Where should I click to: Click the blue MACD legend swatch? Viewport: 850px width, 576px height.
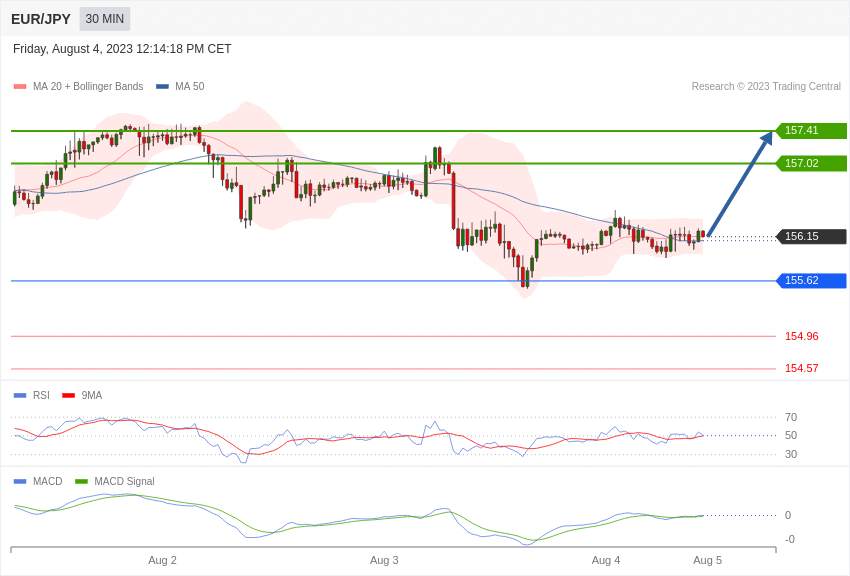click(20, 482)
